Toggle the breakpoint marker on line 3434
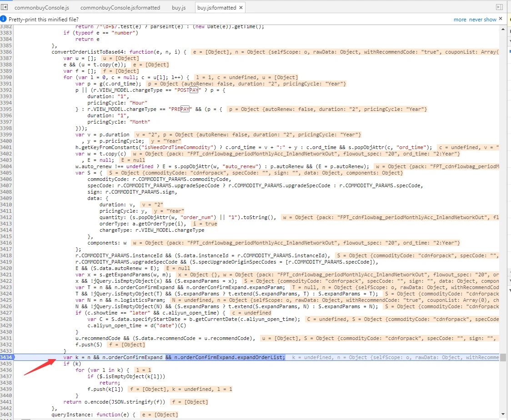 point(6,357)
